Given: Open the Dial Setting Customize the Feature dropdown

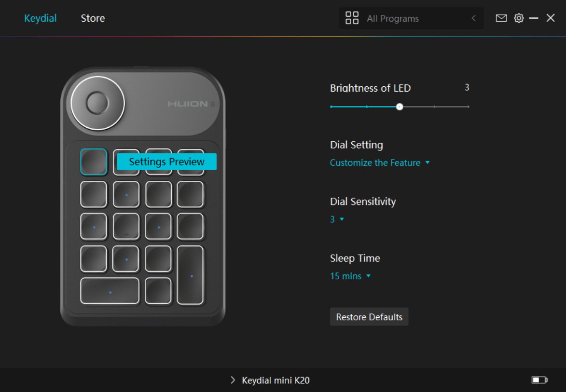Looking at the screenshot, I should pos(380,162).
